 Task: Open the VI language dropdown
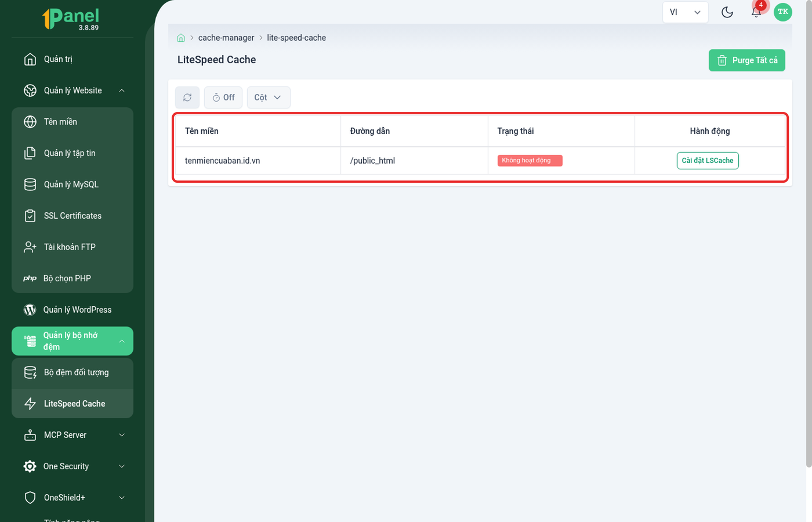pos(685,12)
